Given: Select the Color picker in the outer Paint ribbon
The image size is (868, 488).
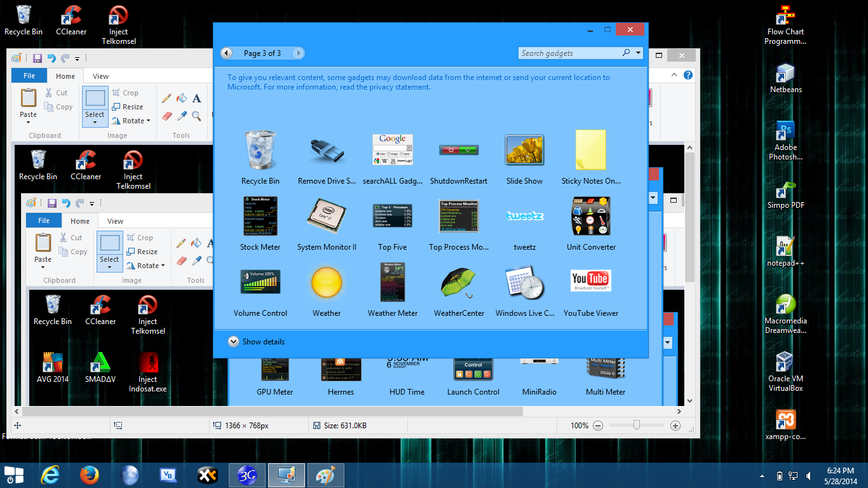Looking at the screenshot, I should (x=182, y=116).
